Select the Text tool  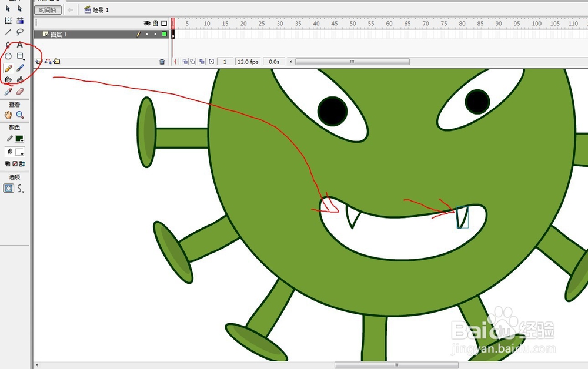[x=20, y=45]
